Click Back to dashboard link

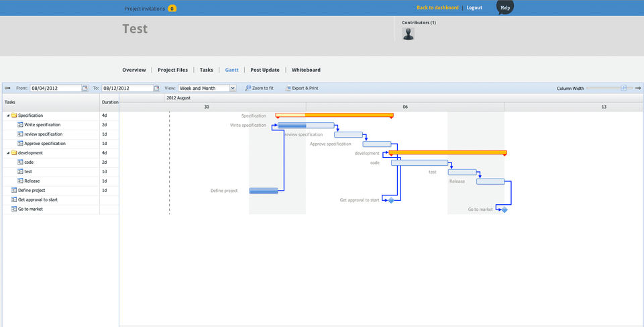pos(437,8)
